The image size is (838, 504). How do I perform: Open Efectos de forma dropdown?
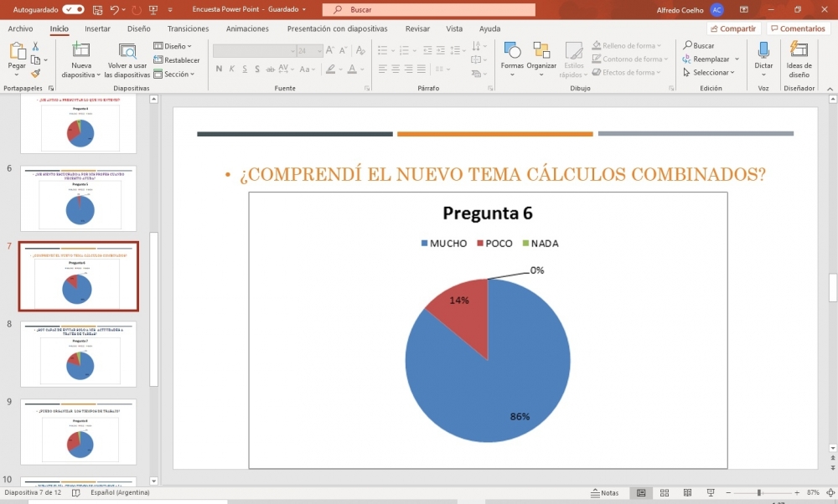click(626, 73)
